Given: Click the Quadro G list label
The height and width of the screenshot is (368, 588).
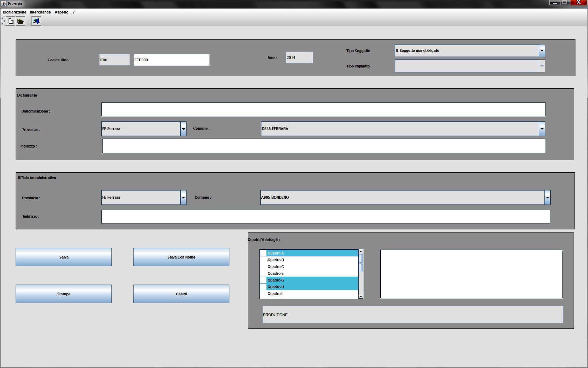Looking at the screenshot, I should 276,280.
